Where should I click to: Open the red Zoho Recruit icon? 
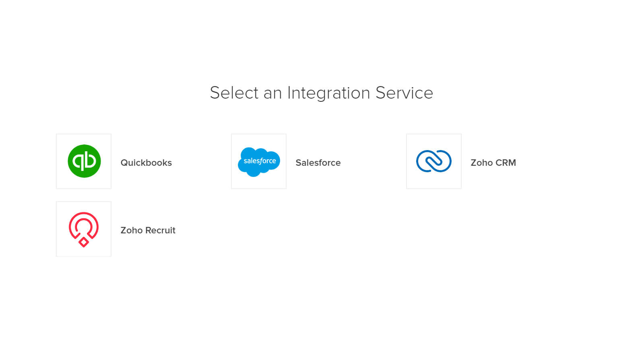pos(84,229)
